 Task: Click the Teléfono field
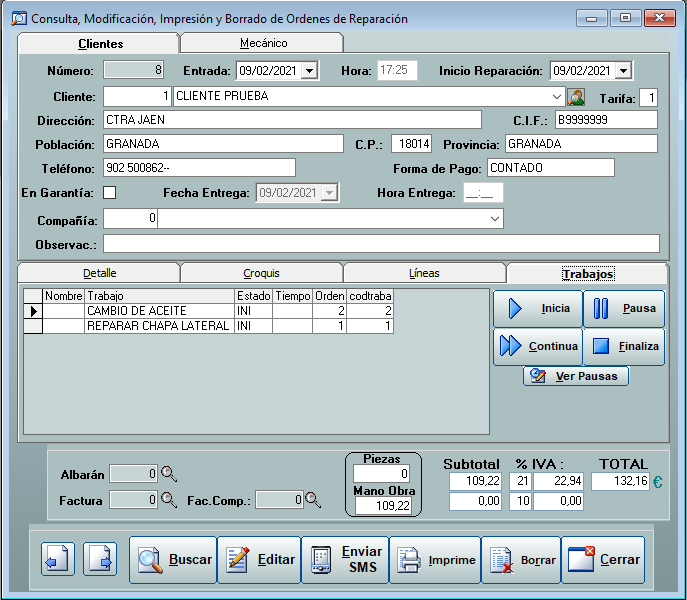[x=199, y=168]
